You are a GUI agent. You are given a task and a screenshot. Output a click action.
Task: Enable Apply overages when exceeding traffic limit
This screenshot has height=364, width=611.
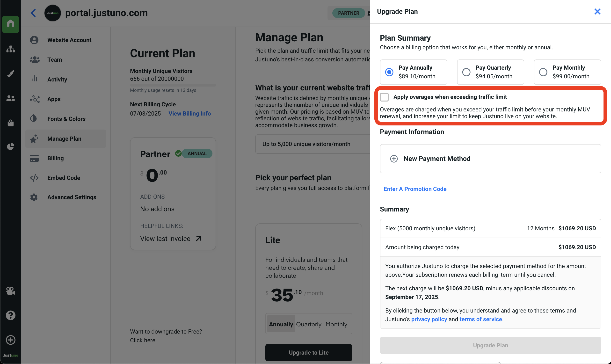click(384, 97)
